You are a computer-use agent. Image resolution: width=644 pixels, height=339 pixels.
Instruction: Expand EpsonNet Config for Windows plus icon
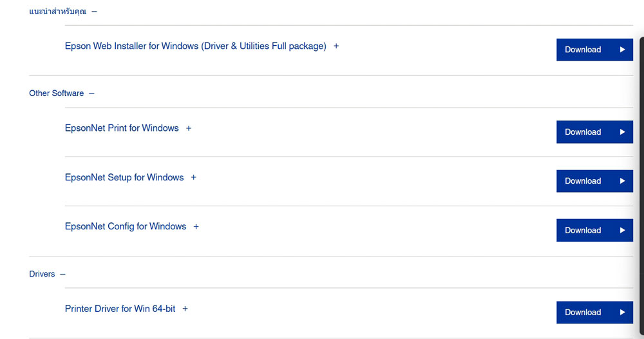coord(196,226)
